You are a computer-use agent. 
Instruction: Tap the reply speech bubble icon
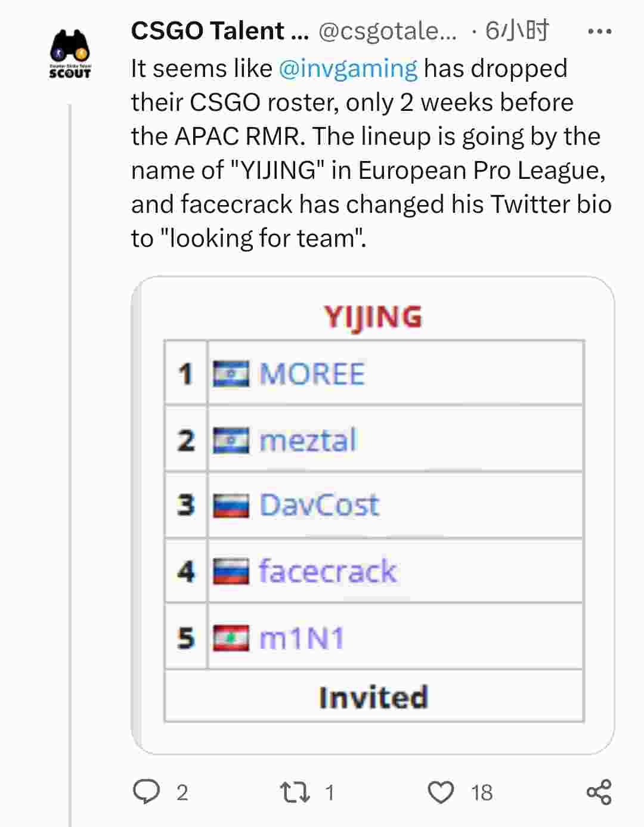[x=146, y=792]
